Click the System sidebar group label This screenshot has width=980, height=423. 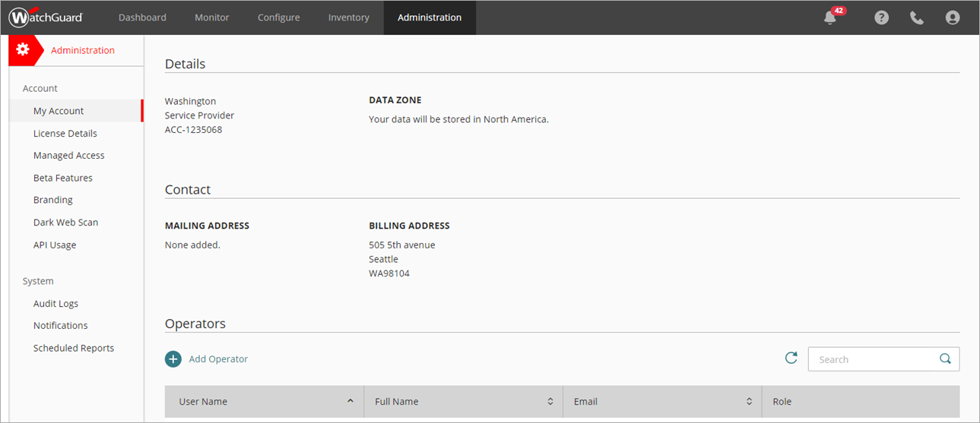point(38,281)
